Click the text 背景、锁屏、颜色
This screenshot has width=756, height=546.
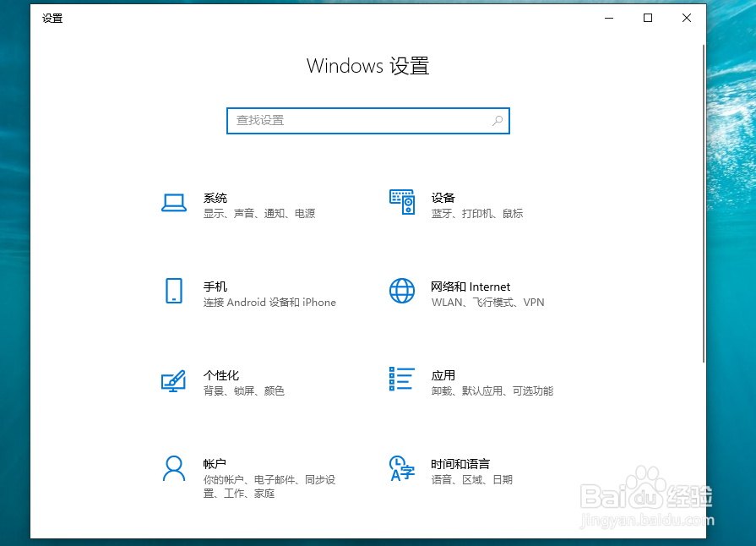pos(243,391)
